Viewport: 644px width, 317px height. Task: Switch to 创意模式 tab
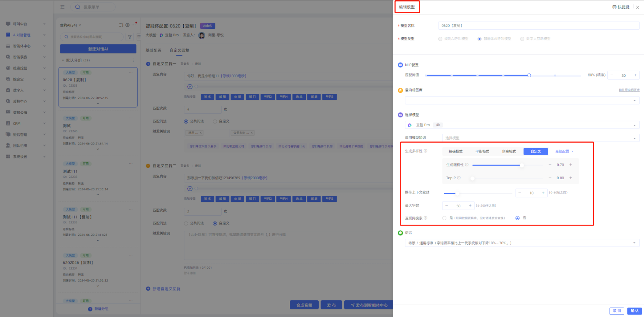pyautogui.click(x=509, y=151)
